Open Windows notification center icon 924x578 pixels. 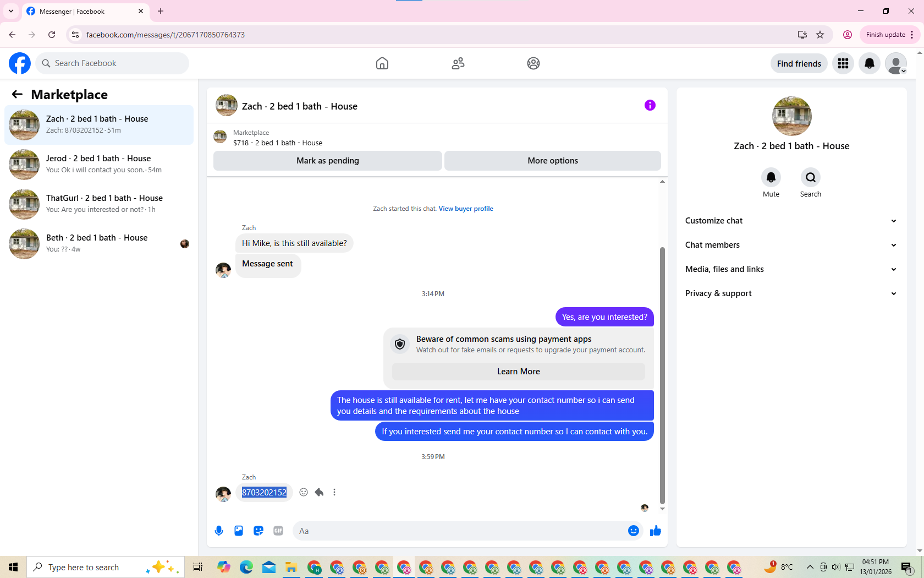point(906,567)
